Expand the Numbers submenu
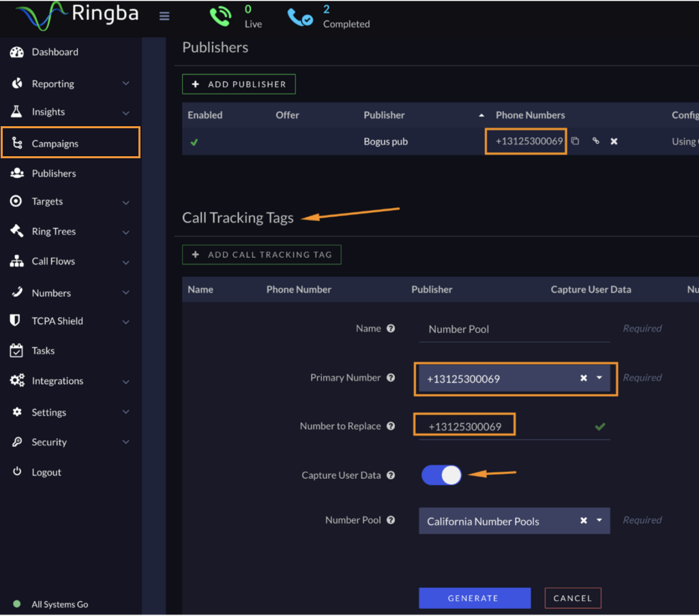Screen dimensions: 699x616 click(x=126, y=293)
